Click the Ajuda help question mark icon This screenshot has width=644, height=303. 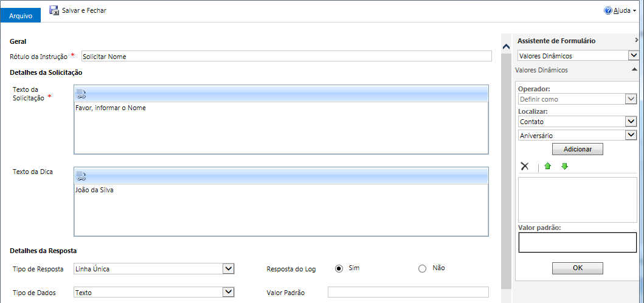pyautogui.click(x=607, y=11)
